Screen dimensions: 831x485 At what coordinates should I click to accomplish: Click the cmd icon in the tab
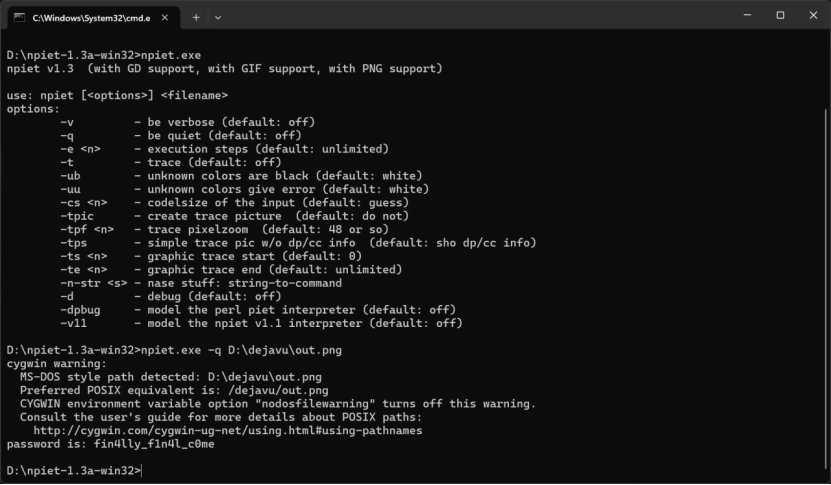point(19,17)
